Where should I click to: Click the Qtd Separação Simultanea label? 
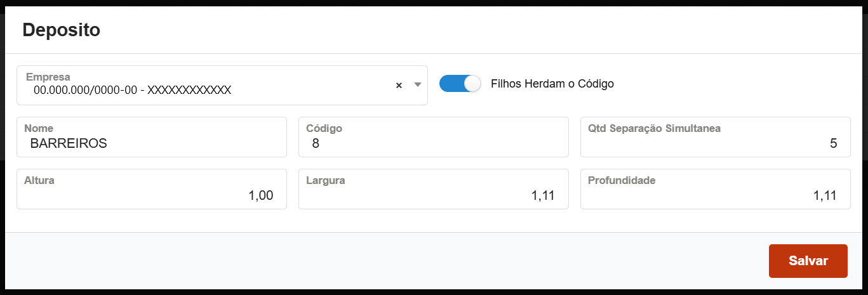pos(654,128)
